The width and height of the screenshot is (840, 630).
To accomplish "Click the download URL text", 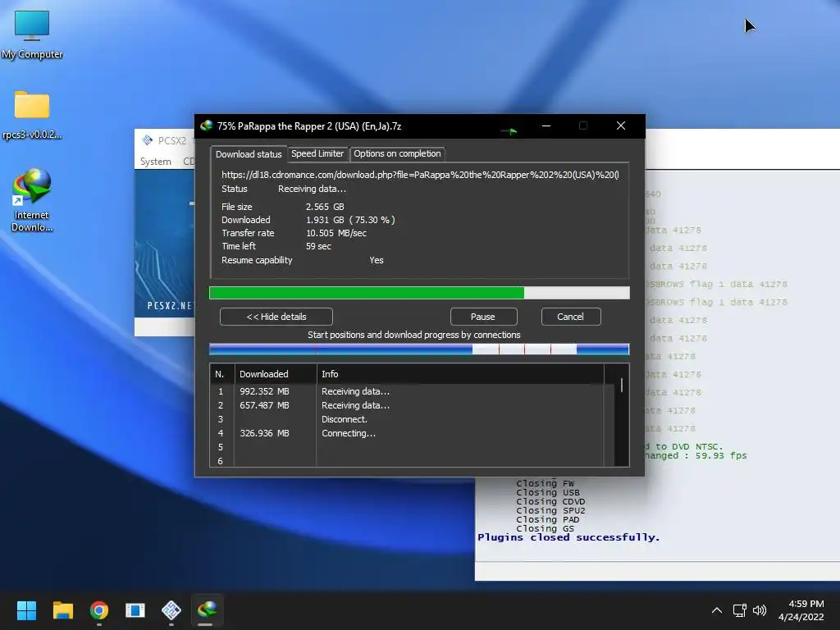I will [x=420, y=175].
